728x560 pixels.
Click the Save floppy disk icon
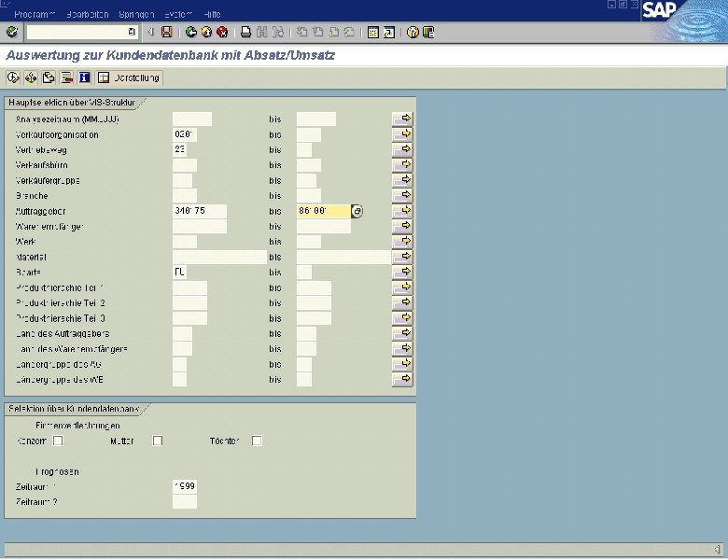click(167, 32)
